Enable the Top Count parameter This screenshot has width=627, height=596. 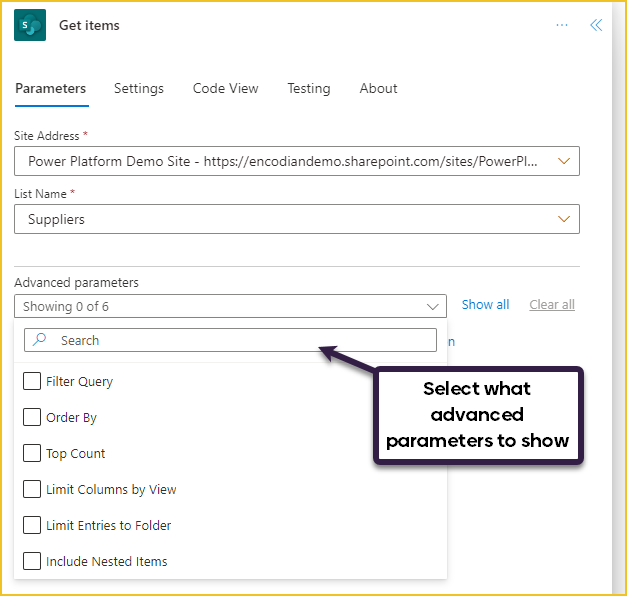coord(32,453)
